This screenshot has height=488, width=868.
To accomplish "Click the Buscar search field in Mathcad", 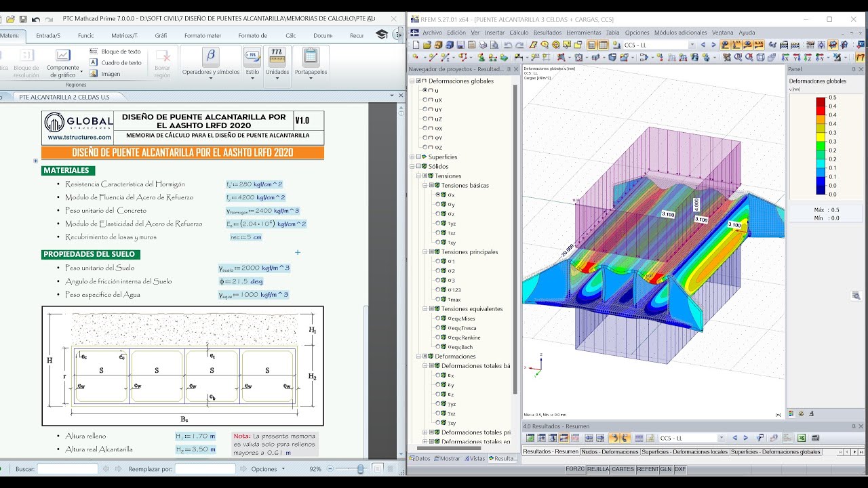I will (67, 468).
